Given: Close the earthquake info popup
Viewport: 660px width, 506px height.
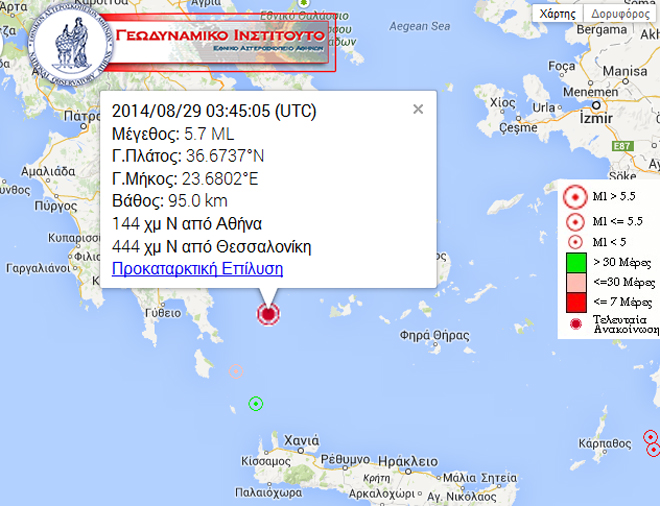Looking at the screenshot, I should [418, 109].
